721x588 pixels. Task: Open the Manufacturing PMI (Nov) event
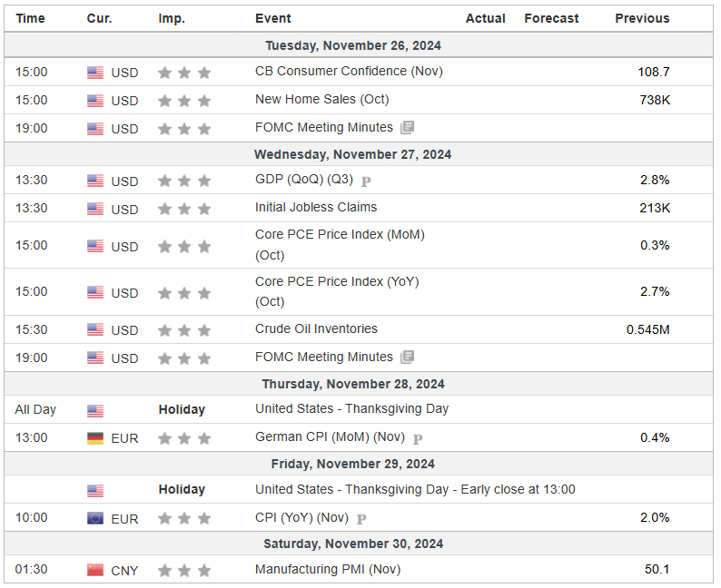[327, 569]
